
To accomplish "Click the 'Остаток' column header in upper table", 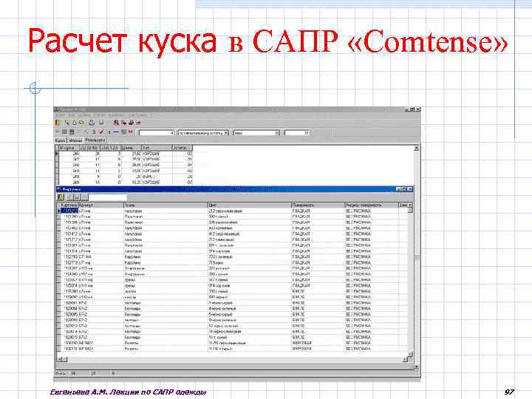I will coord(183,148).
